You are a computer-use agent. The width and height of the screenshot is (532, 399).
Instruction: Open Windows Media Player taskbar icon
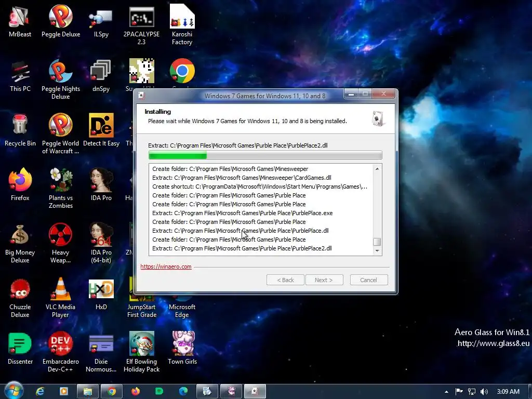pyautogui.click(x=64, y=391)
